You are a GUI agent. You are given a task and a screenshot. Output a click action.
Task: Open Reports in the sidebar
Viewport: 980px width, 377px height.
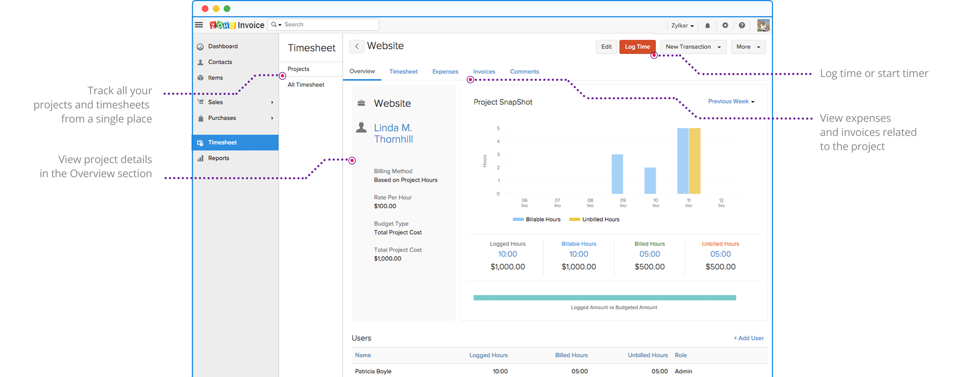218,158
